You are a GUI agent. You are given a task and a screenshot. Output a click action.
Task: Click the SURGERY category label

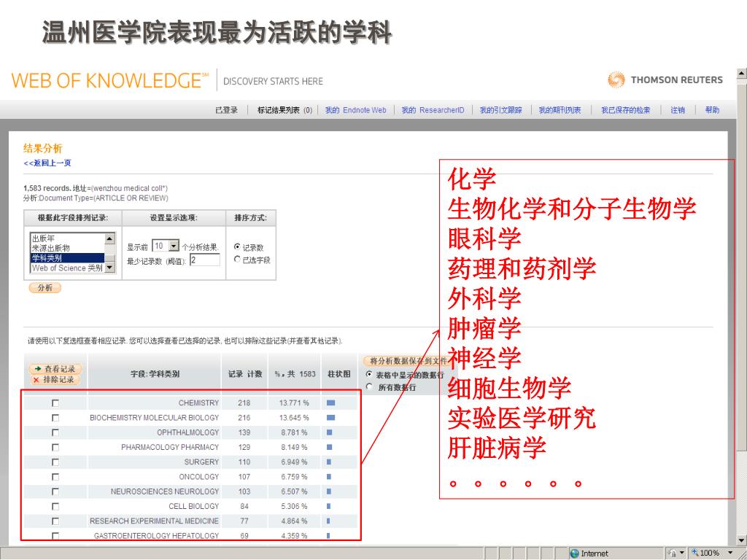pos(201,462)
